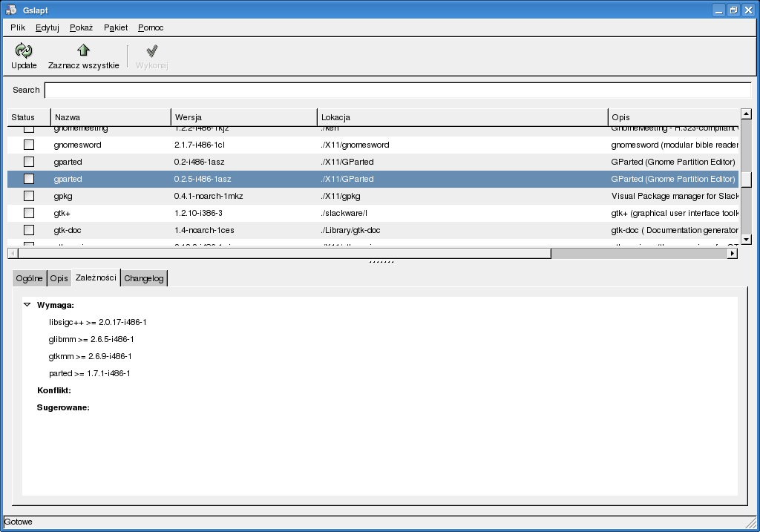The height and width of the screenshot is (532, 760).
Task: Select the gpkg package name
Action: tap(63, 196)
